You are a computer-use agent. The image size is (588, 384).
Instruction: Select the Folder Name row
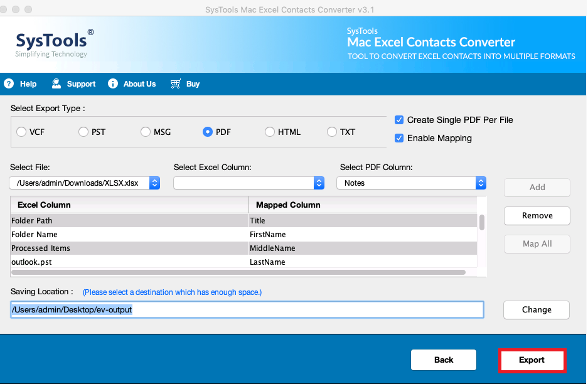click(243, 235)
